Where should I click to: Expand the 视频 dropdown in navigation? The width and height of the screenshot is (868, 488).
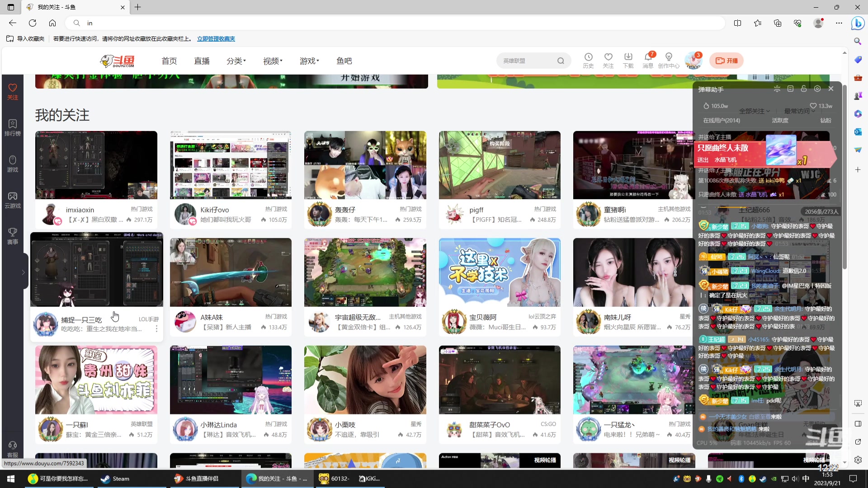273,61
